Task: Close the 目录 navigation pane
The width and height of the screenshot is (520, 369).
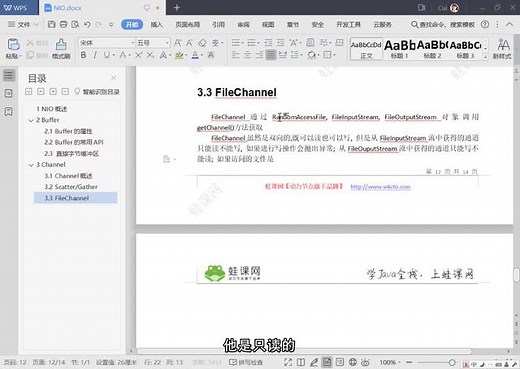Action: coord(114,78)
